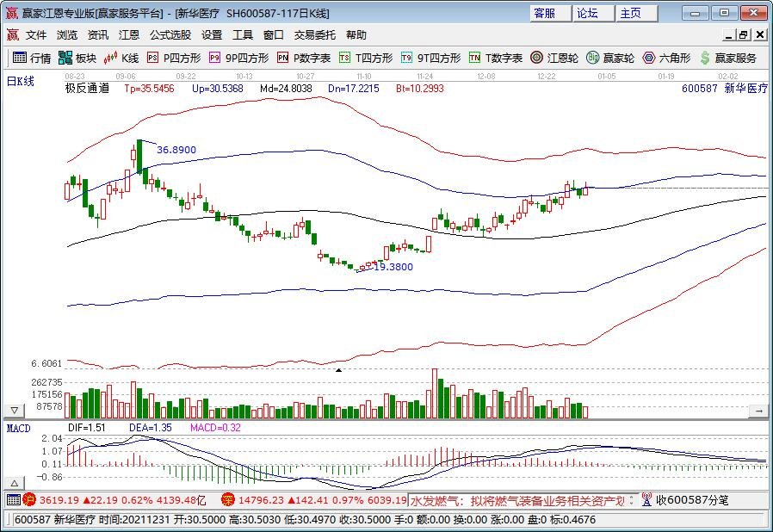
Task: Select the 9P四方形 tool
Action: [238, 59]
